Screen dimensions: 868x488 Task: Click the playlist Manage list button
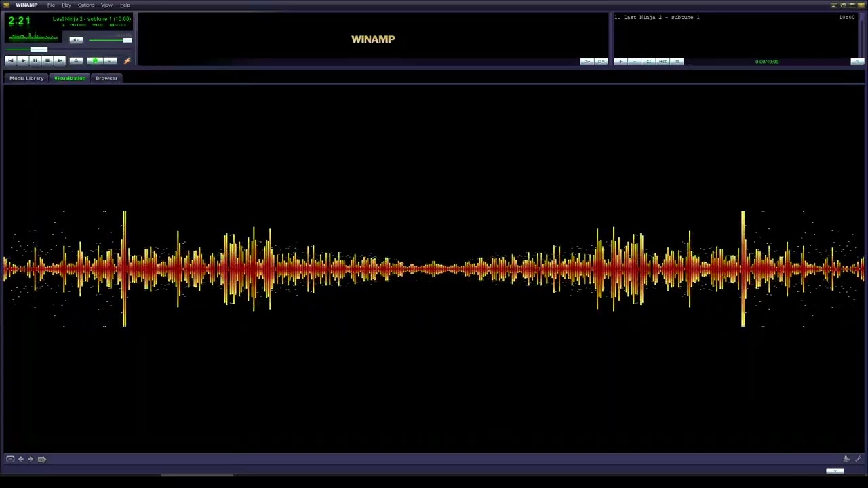677,62
